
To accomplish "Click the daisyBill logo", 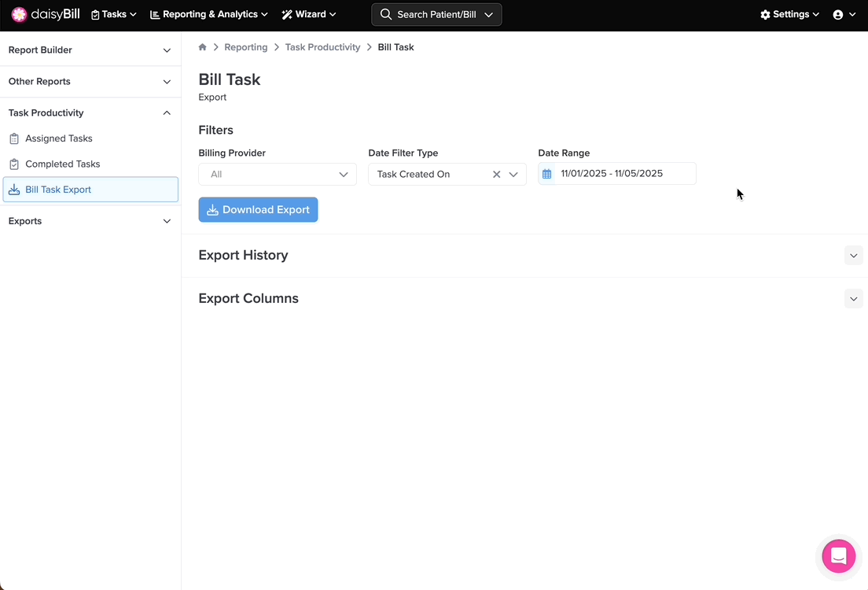I will coord(46,14).
